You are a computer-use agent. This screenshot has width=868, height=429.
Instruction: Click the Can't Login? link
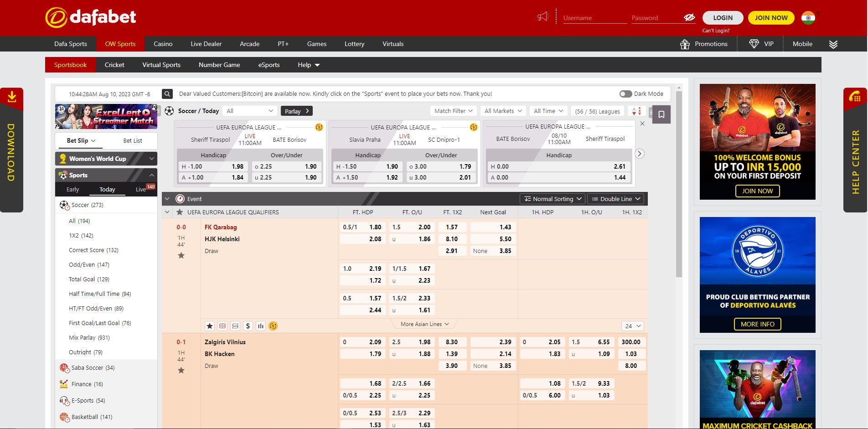pyautogui.click(x=716, y=31)
